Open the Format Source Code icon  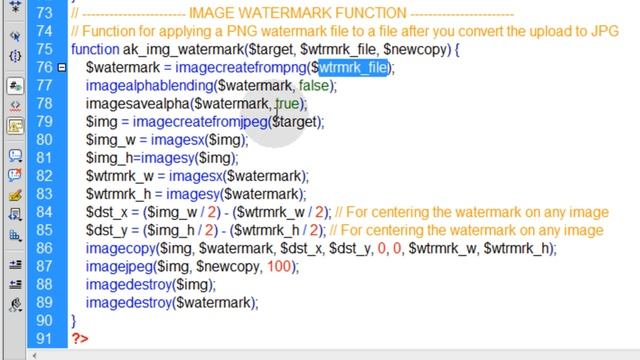pyautogui.click(x=15, y=304)
